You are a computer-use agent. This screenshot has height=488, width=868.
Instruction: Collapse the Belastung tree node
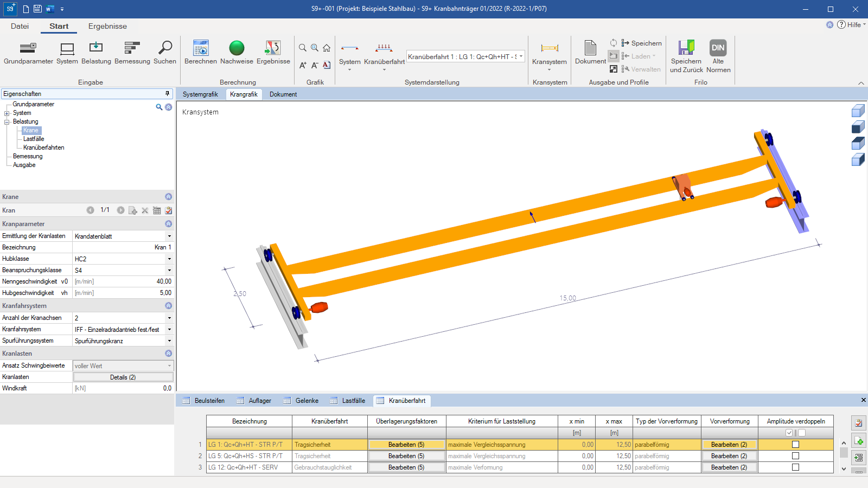pos(7,122)
